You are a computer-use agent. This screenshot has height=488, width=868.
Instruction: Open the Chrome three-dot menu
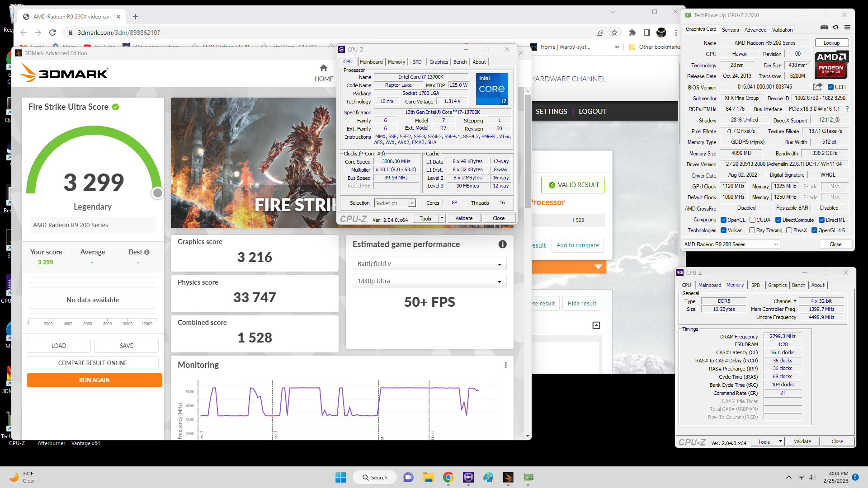click(x=676, y=33)
